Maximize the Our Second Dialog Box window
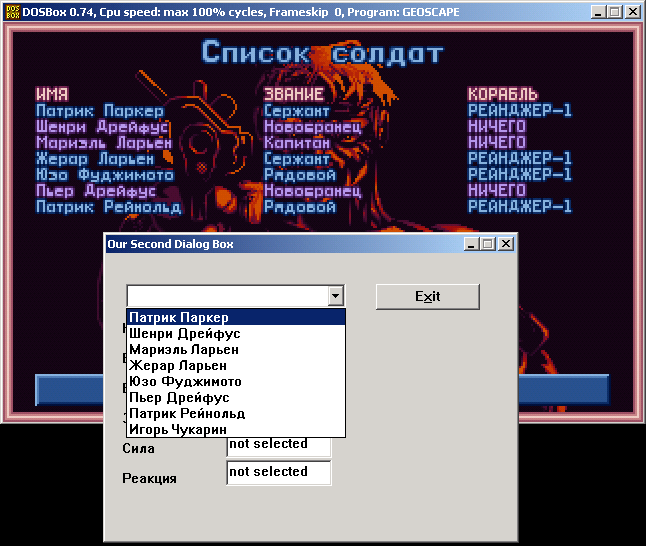 coord(488,244)
